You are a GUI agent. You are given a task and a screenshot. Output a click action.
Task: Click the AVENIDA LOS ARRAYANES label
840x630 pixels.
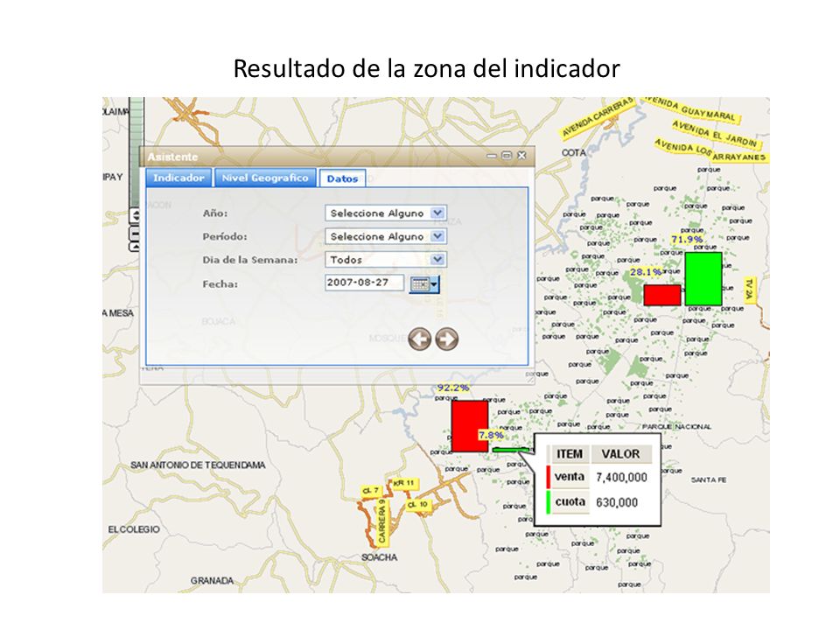(x=710, y=151)
